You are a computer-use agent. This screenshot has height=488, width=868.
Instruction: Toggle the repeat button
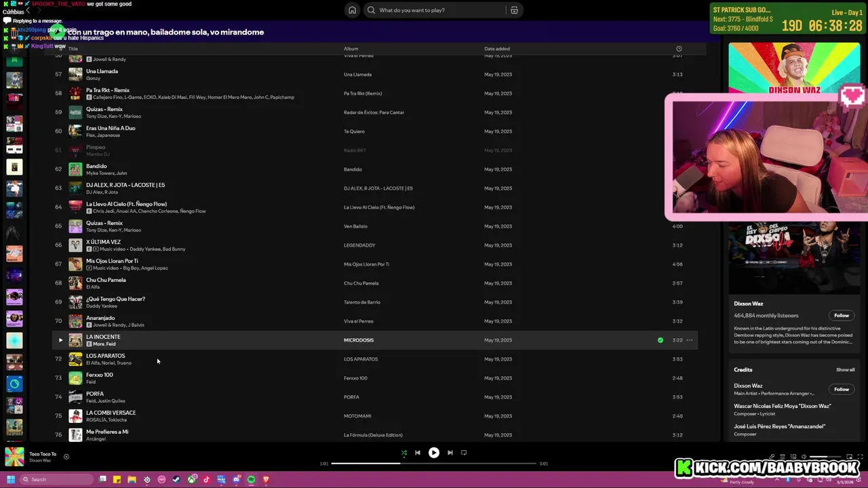coord(464,453)
